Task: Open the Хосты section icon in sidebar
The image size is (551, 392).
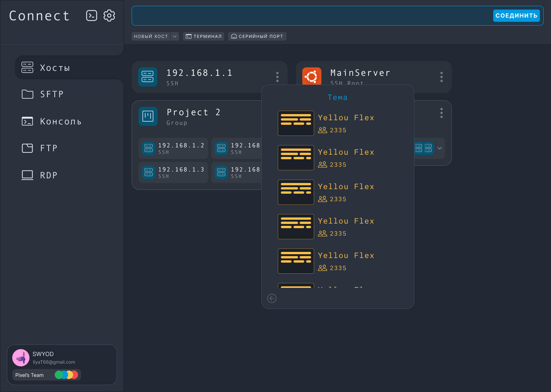Action: click(x=27, y=67)
